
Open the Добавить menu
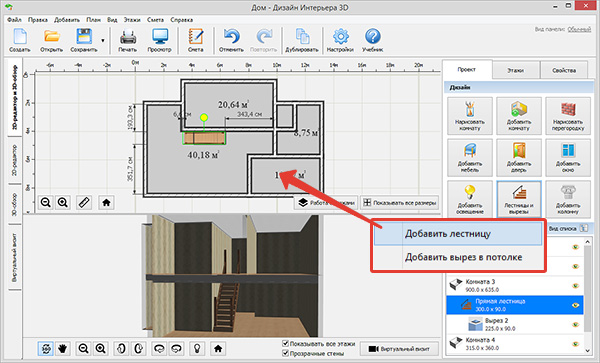point(67,20)
